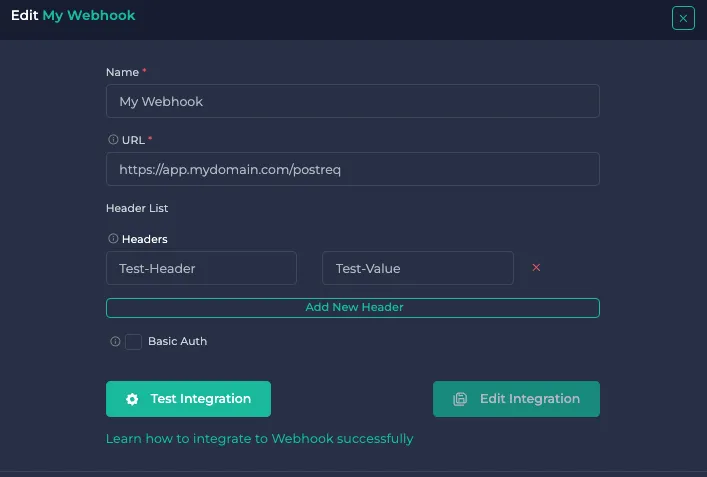Image resolution: width=707 pixels, height=477 pixels.
Task: Open the Learn how to integrate to Webhook link
Action: click(260, 439)
